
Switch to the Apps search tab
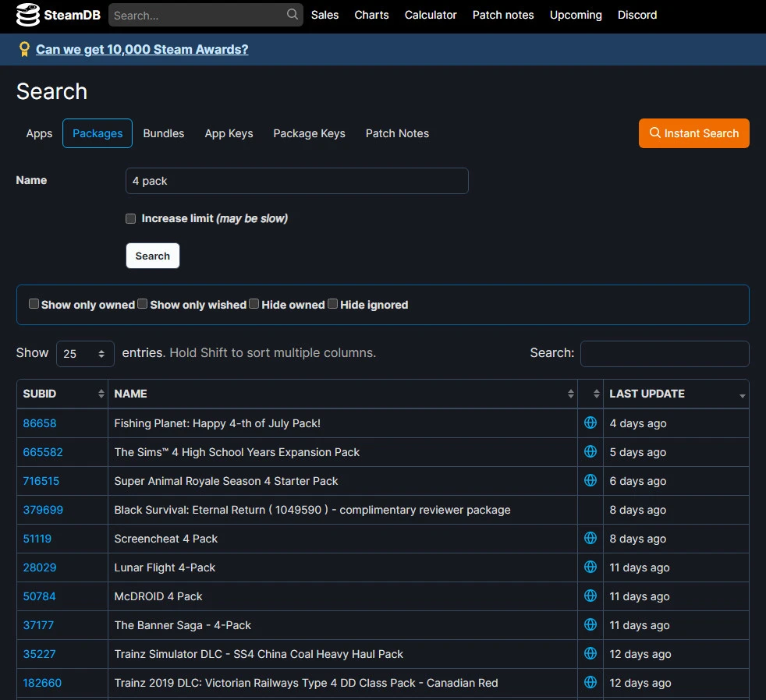pos(39,133)
